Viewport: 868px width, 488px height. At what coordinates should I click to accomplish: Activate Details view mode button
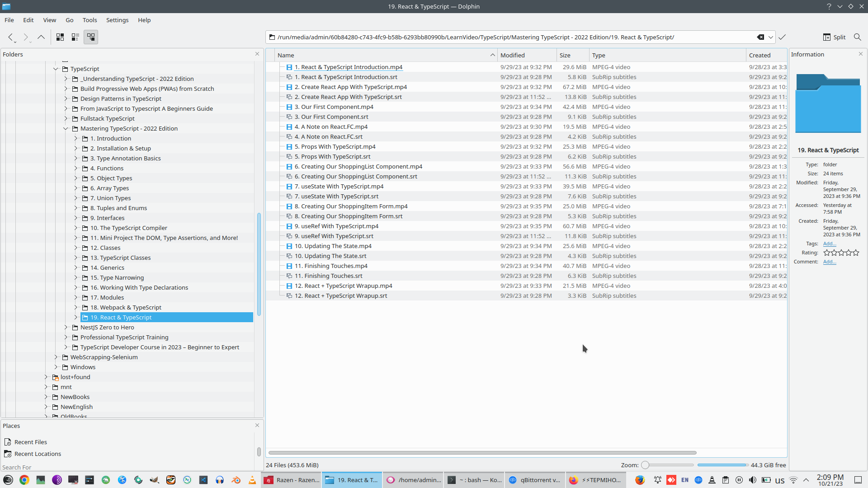[91, 37]
